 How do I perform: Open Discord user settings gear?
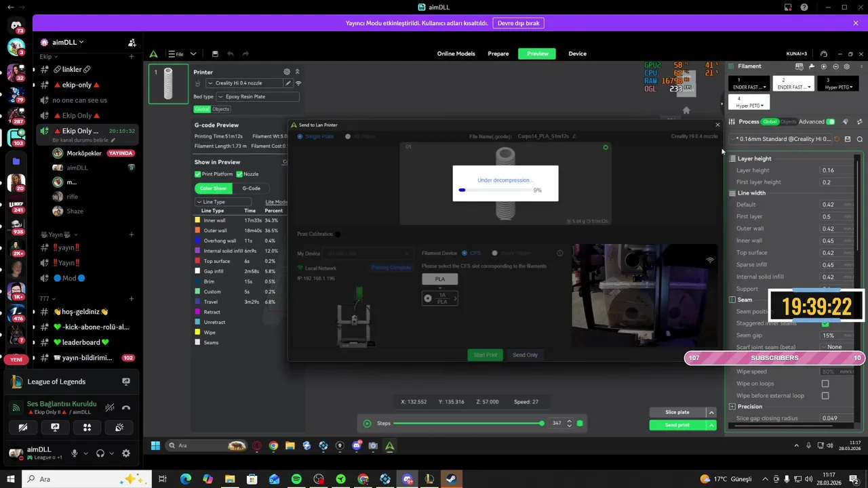click(x=126, y=453)
